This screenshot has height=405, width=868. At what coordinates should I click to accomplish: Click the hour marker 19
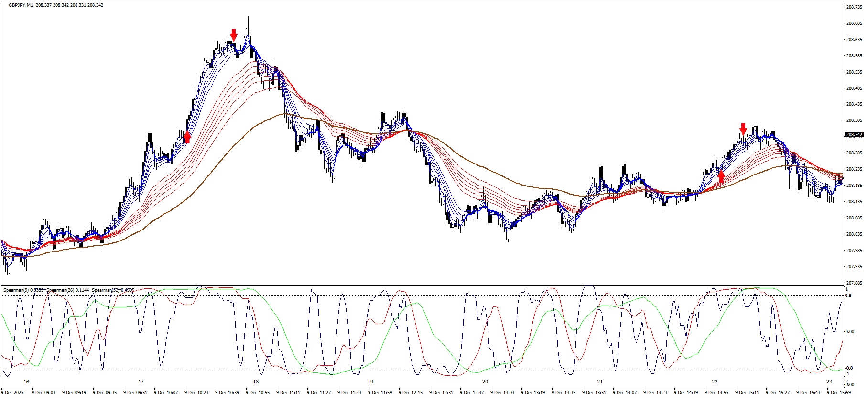(x=370, y=382)
